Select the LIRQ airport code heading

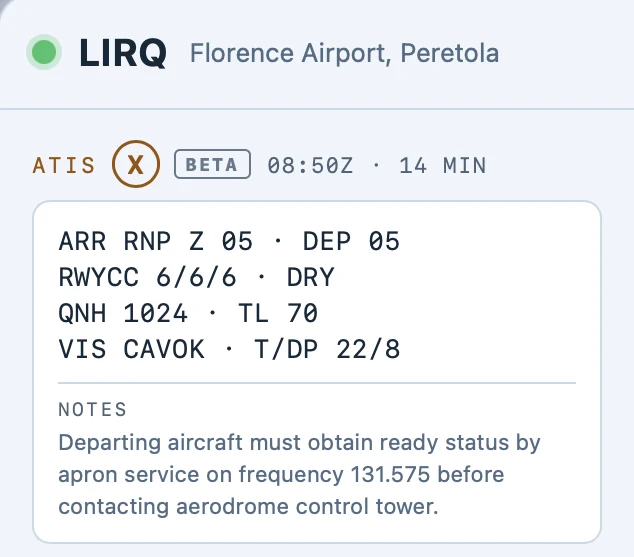click(123, 53)
